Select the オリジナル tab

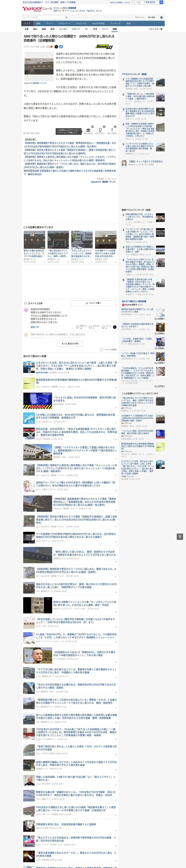pyautogui.click(x=81, y=24)
